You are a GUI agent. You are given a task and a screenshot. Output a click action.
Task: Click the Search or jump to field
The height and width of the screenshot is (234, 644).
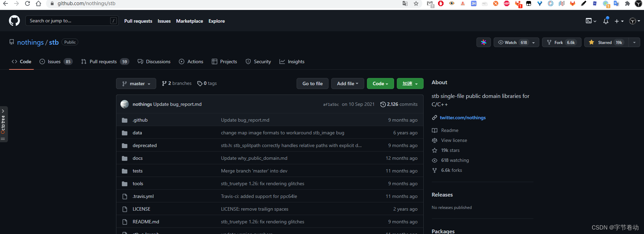coord(72,21)
